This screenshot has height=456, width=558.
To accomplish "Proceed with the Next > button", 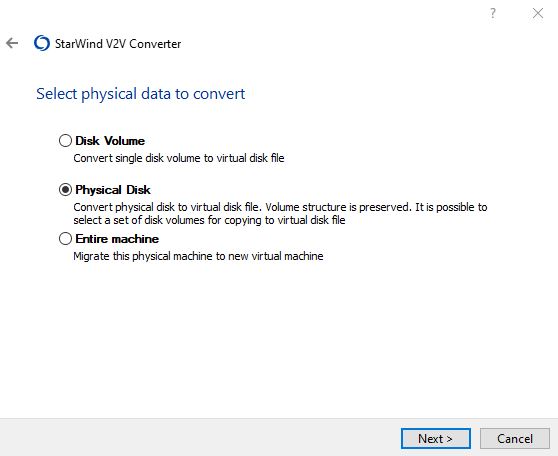I will pyautogui.click(x=436, y=438).
